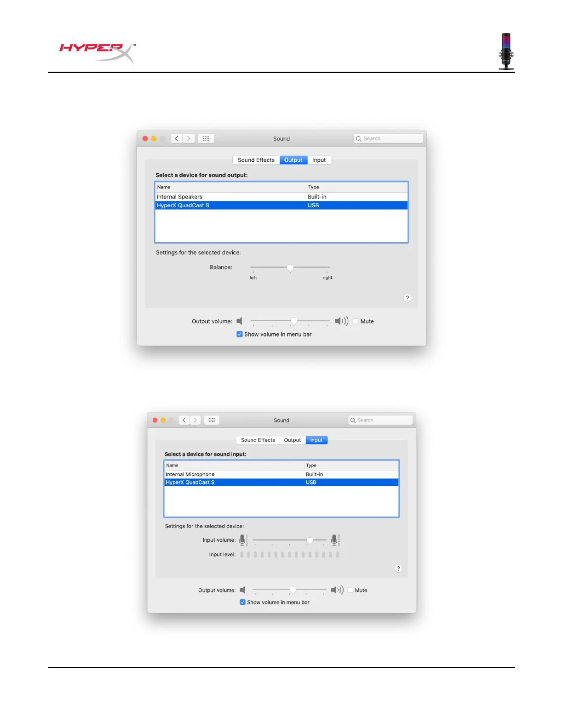Image resolution: width=563 pixels, height=728 pixels.
Task: Click the back arrow in upper Sound window
Action: click(177, 138)
